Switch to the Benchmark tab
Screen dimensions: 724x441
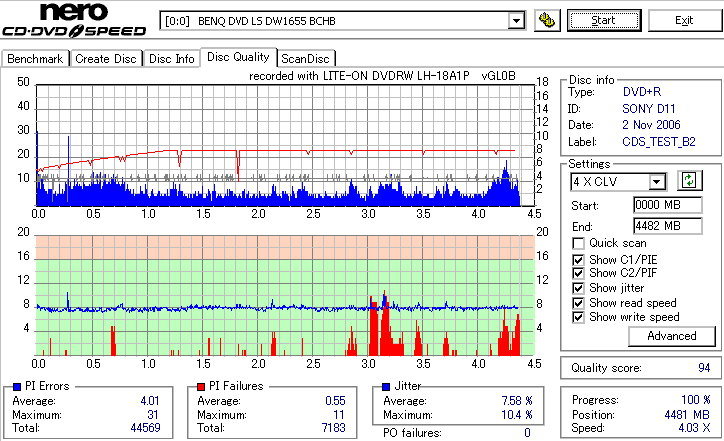click(x=35, y=59)
